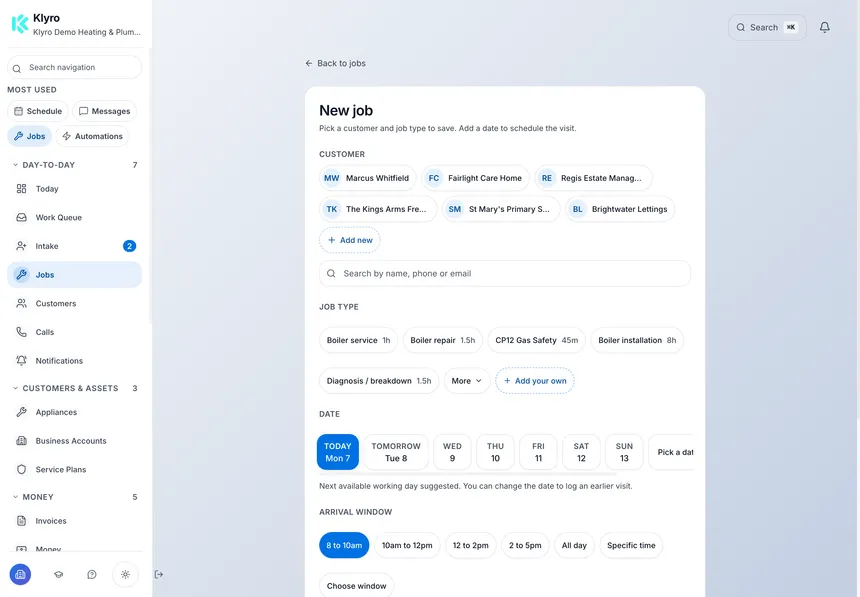Screen dimensions: 860x597
Task: Click Add your own job type
Action: coord(535,381)
